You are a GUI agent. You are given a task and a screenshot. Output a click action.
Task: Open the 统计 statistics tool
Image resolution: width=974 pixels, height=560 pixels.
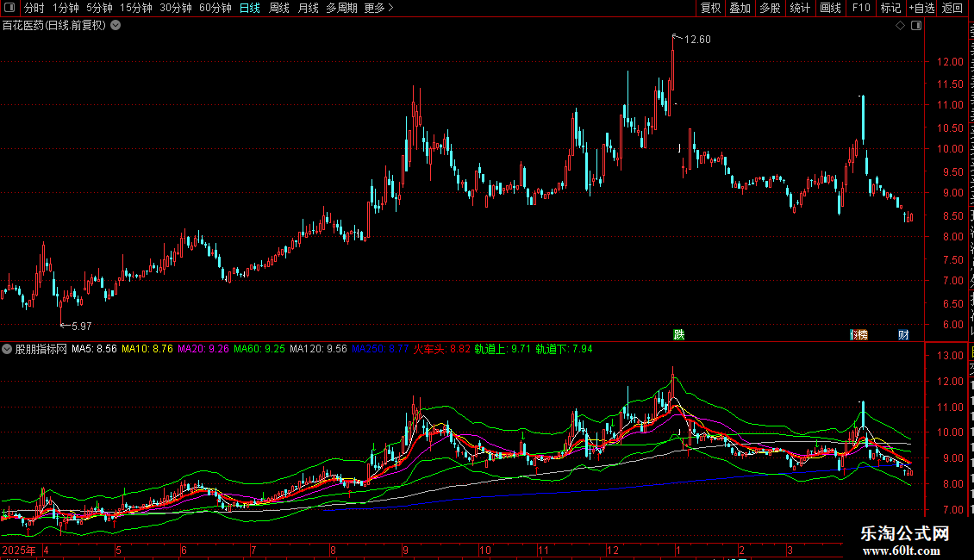point(800,8)
